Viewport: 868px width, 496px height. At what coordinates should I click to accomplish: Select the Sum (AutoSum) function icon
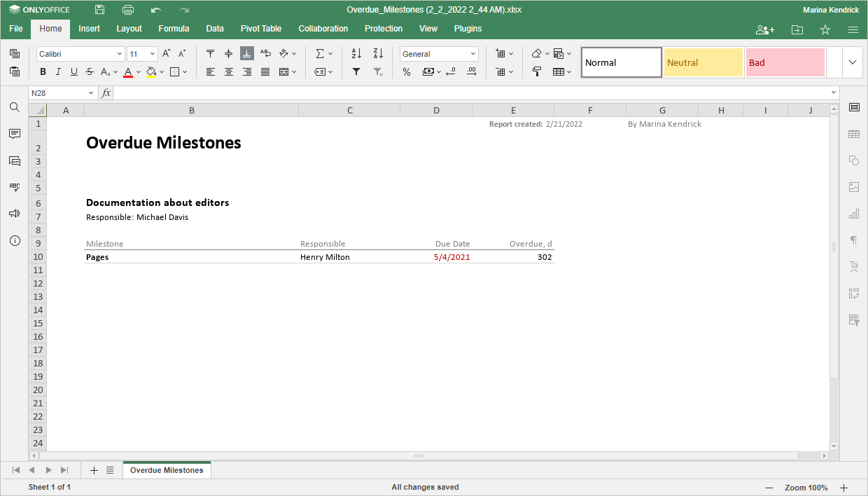tap(320, 53)
